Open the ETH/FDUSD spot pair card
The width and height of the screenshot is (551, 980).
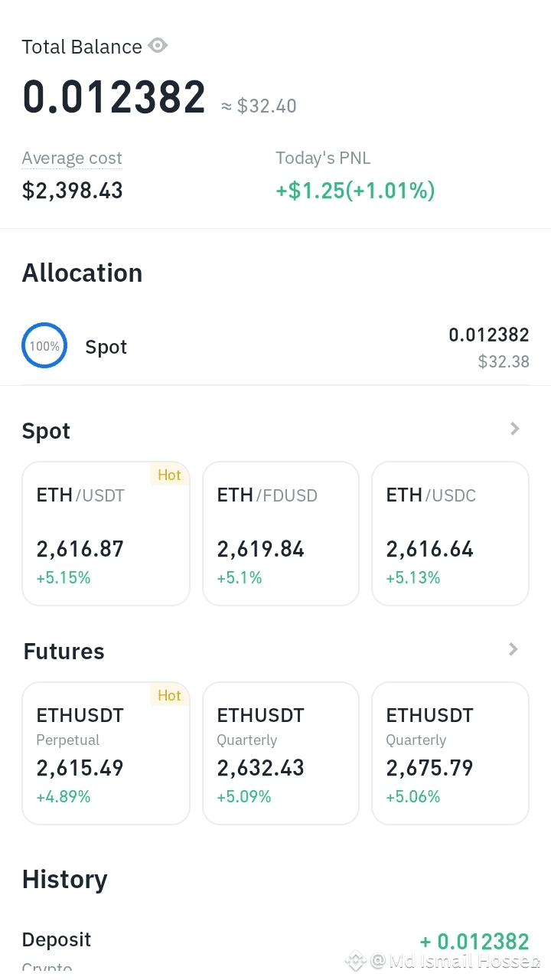pyautogui.click(x=281, y=534)
